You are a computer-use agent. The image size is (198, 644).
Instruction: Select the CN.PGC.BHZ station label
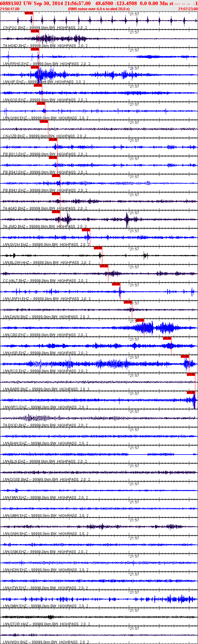(x=45, y=28)
